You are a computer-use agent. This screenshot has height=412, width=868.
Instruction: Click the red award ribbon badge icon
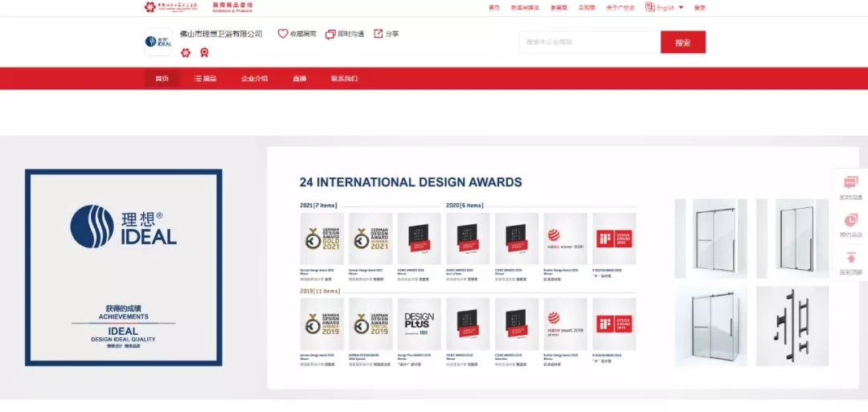(x=204, y=52)
